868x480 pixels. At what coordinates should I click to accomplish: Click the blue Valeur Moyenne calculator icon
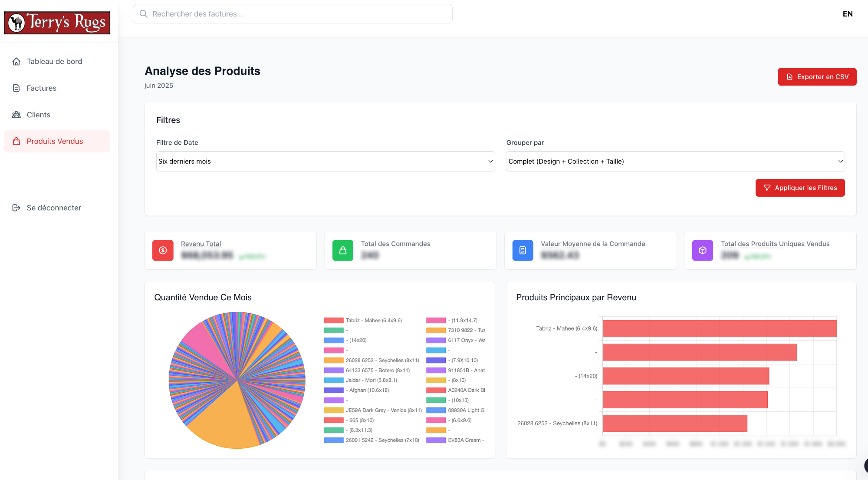tap(523, 250)
